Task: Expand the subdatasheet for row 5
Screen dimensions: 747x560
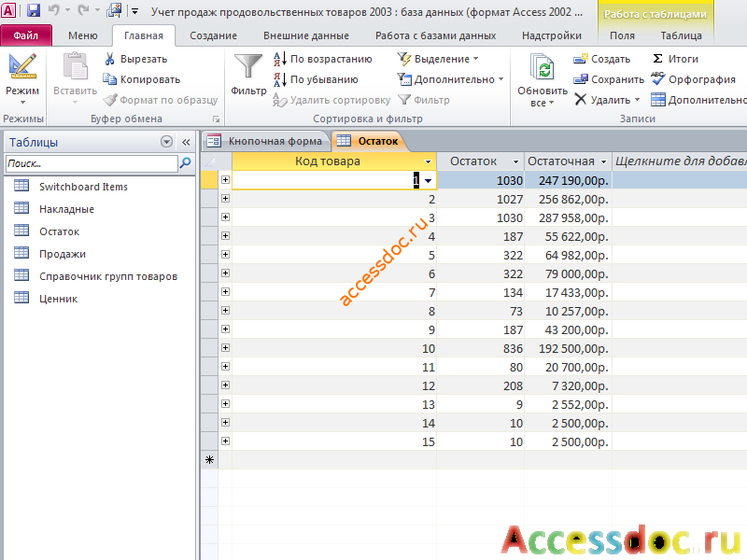Action: 225,255
